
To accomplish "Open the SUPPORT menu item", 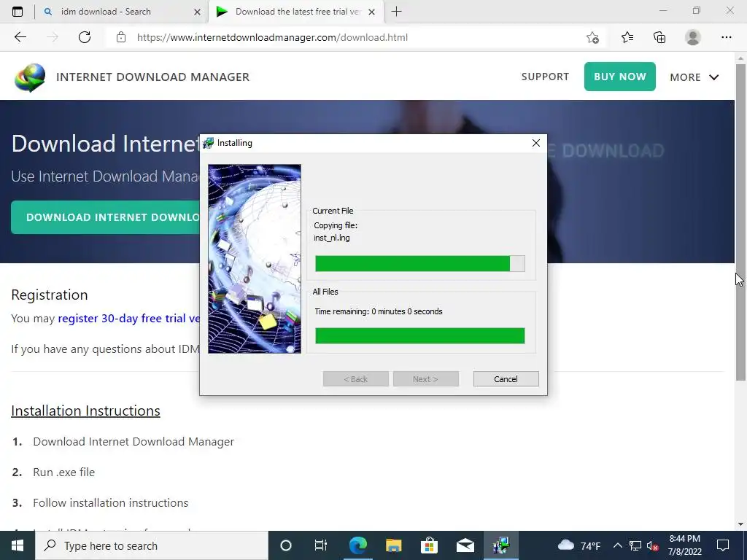I will tap(545, 77).
